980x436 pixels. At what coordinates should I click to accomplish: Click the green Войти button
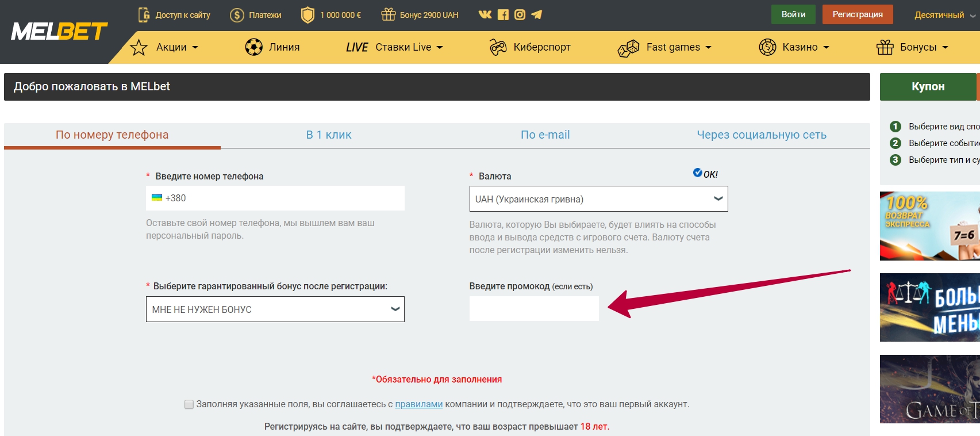pyautogui.click(x=793, y=14)
